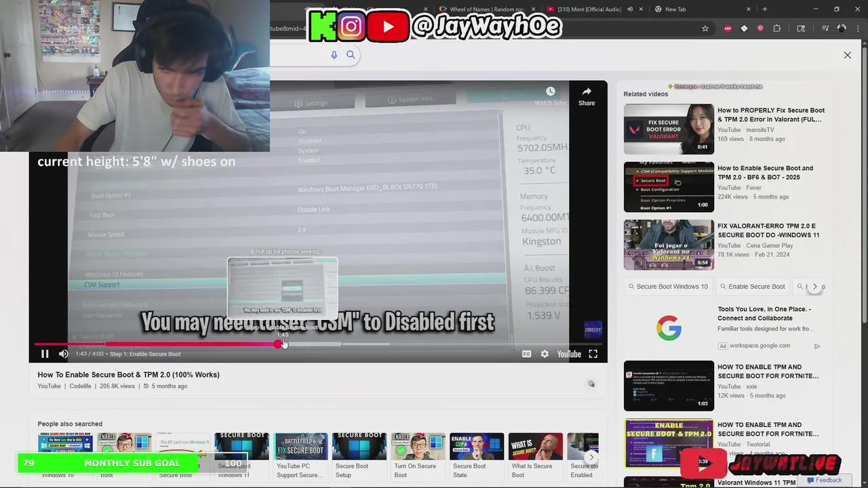Close the video preview panel
Viewport: 868px width, 488px height.
[x=847, y=55]
